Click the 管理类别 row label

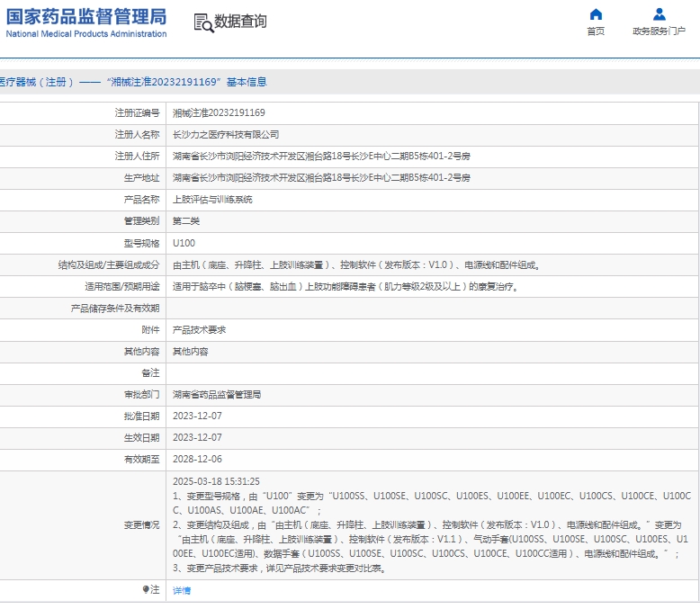(141, 221)
